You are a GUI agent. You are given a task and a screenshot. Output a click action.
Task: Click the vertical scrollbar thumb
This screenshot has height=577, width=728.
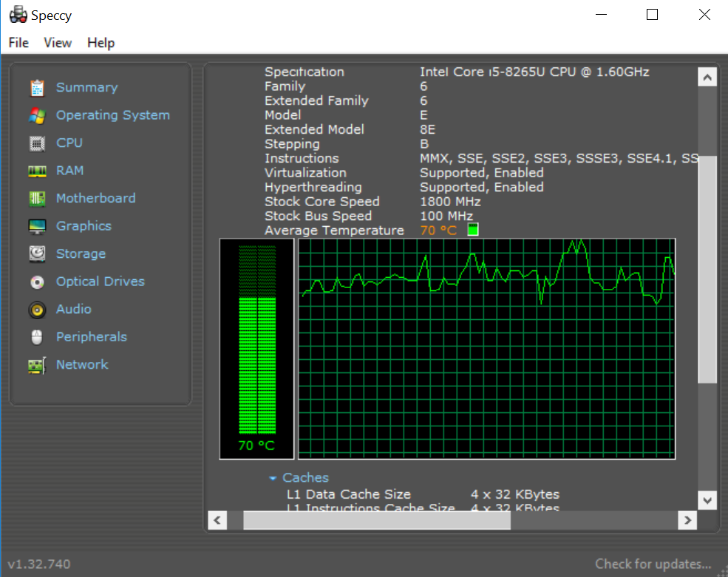click(x=707, y=269)
